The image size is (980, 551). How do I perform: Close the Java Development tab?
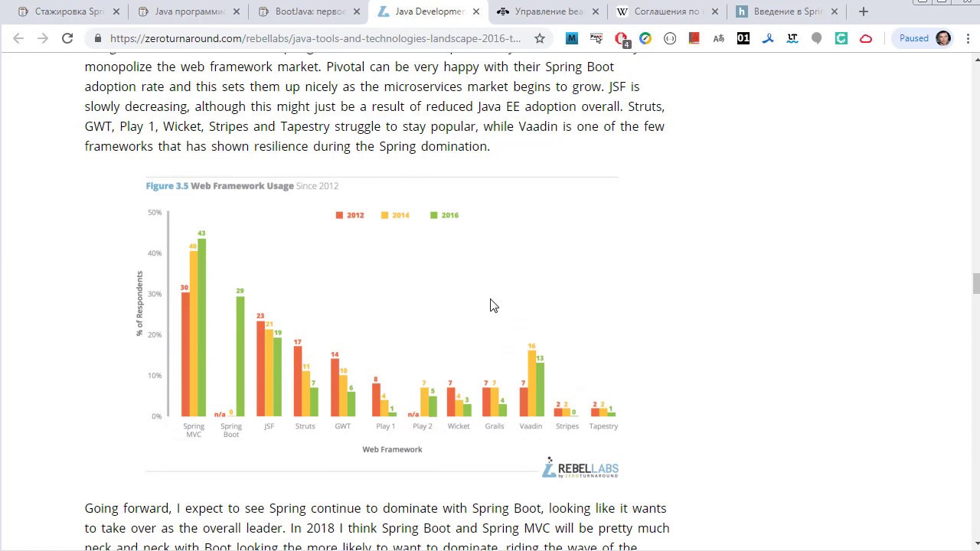(x=476, y=11)
